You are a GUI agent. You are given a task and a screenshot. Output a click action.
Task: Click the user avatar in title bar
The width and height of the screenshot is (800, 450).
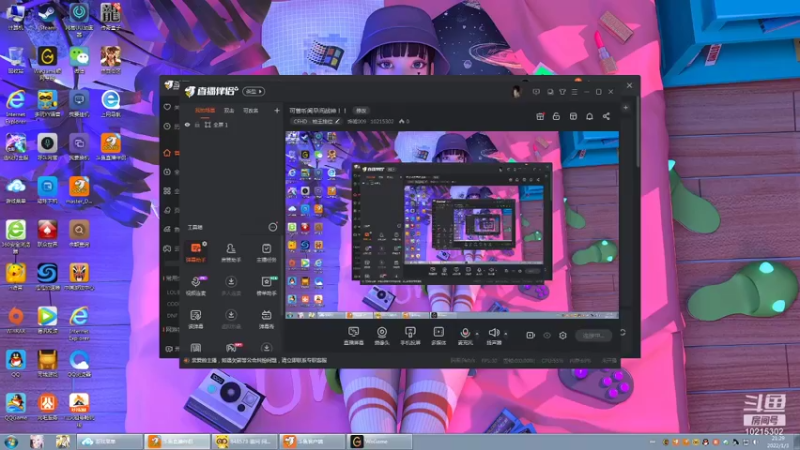pyautogui.click(x=516, y=92)
